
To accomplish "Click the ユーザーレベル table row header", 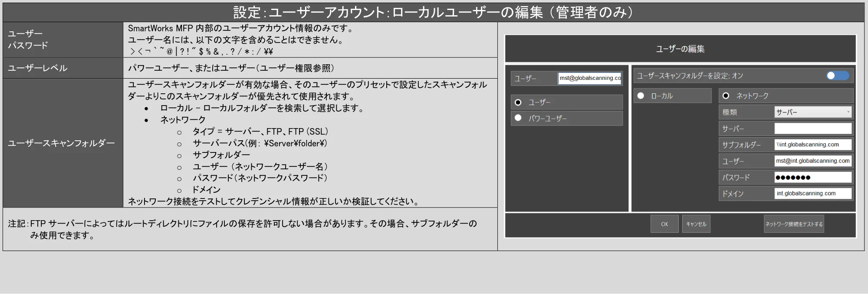I will pyautogui.click(x=63, y=68).
